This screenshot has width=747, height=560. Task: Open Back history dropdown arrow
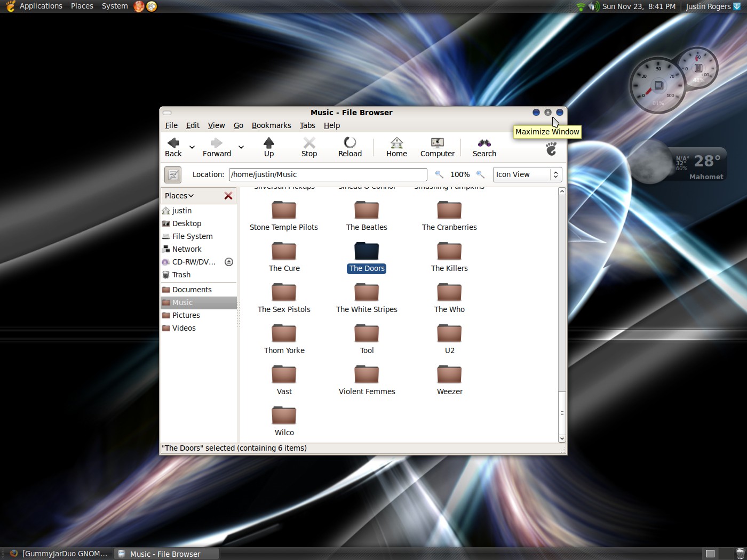[x=192, y=147]
